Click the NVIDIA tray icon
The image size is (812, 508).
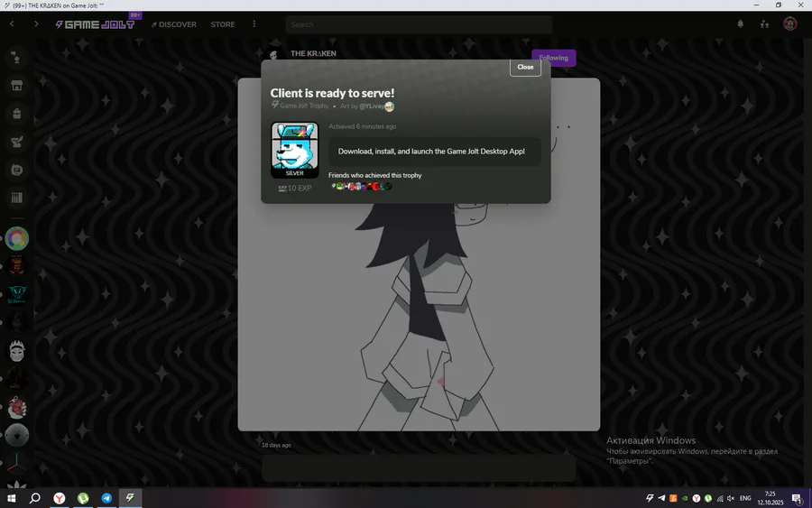click(x=685, y=499)
